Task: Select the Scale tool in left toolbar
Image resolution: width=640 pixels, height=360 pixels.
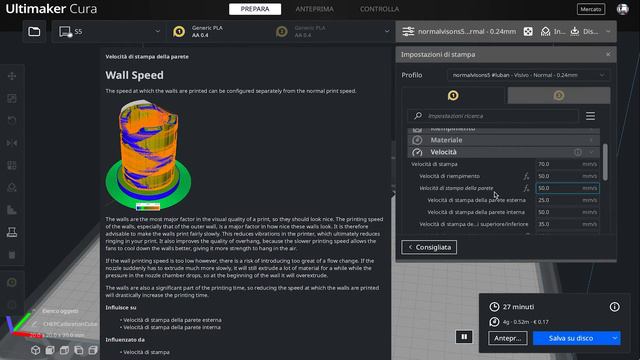Action: coord(12,98)
